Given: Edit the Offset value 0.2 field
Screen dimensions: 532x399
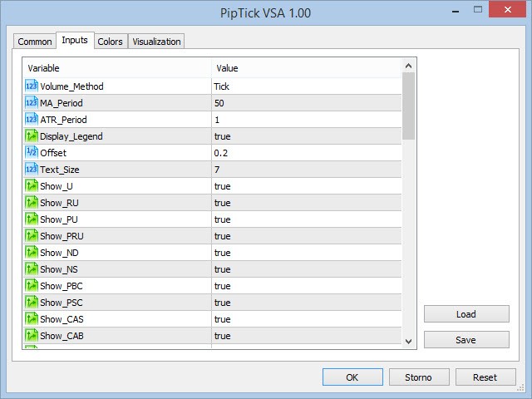Looking at the screenshot, I should pos(306,153).
